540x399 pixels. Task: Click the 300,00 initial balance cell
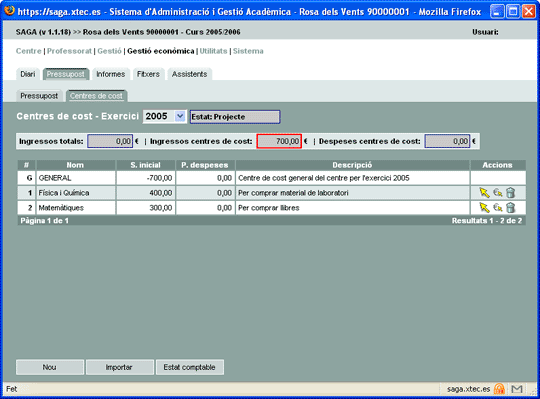(146, 208)
